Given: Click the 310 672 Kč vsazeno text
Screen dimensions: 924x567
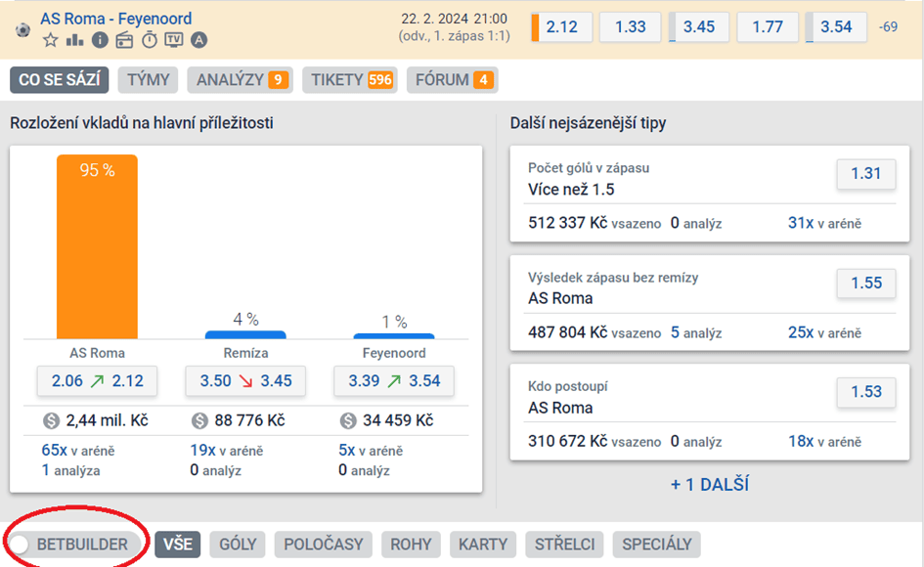Looking at the screenshot, I should click(594, 441).
